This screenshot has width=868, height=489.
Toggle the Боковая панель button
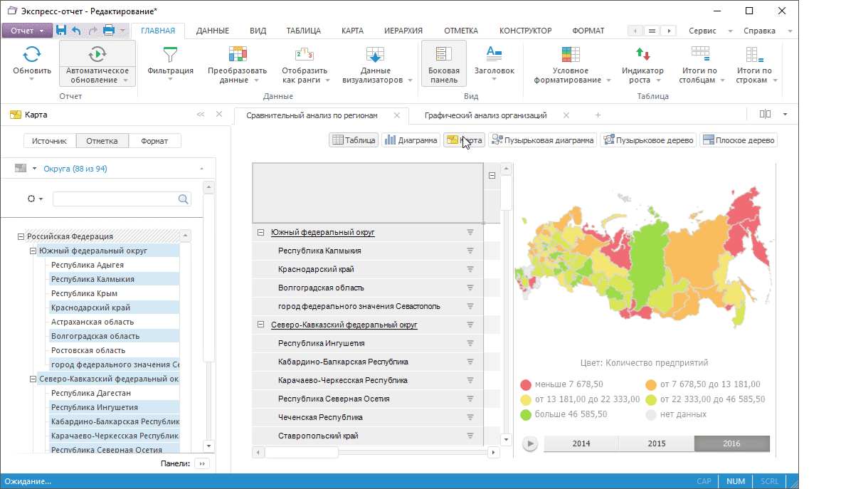pos(443,63)
